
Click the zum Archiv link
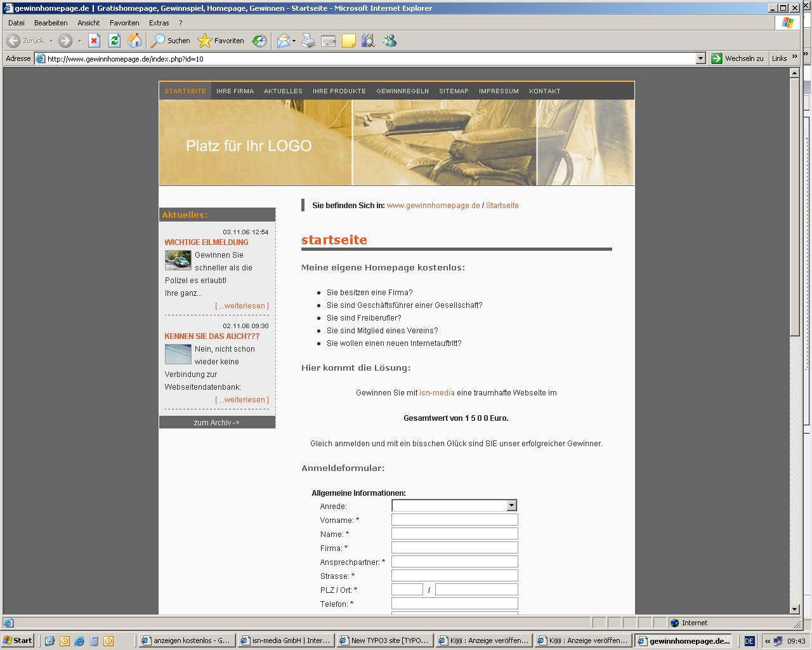pyautogui.click(x=217, y=423)
